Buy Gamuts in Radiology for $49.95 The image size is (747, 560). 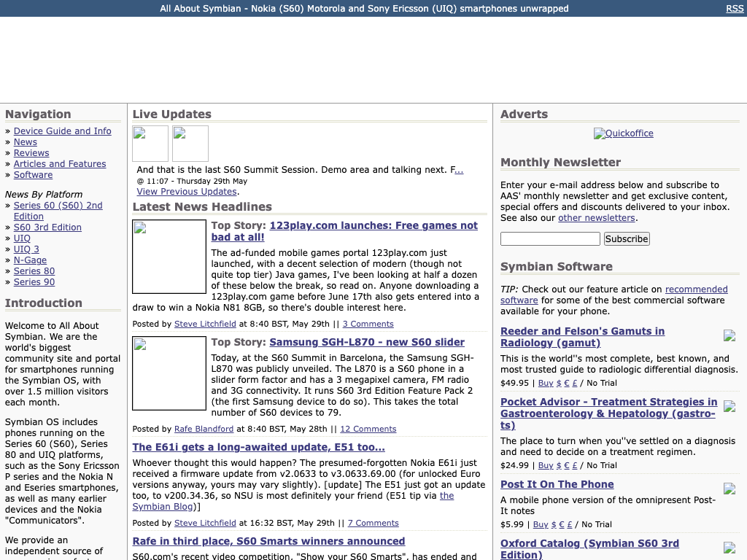coord(546,383)
